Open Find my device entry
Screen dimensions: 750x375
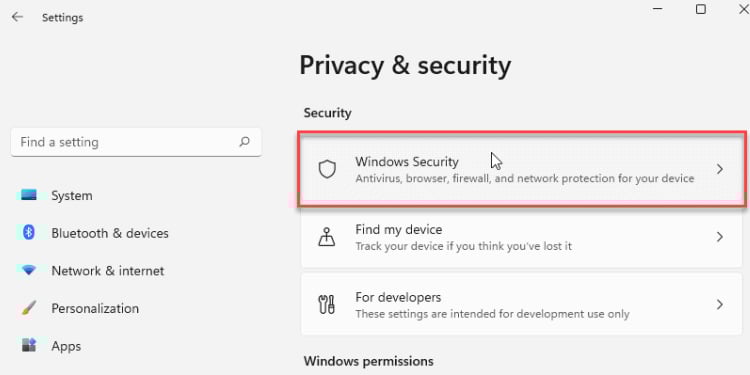click(521, 237)
